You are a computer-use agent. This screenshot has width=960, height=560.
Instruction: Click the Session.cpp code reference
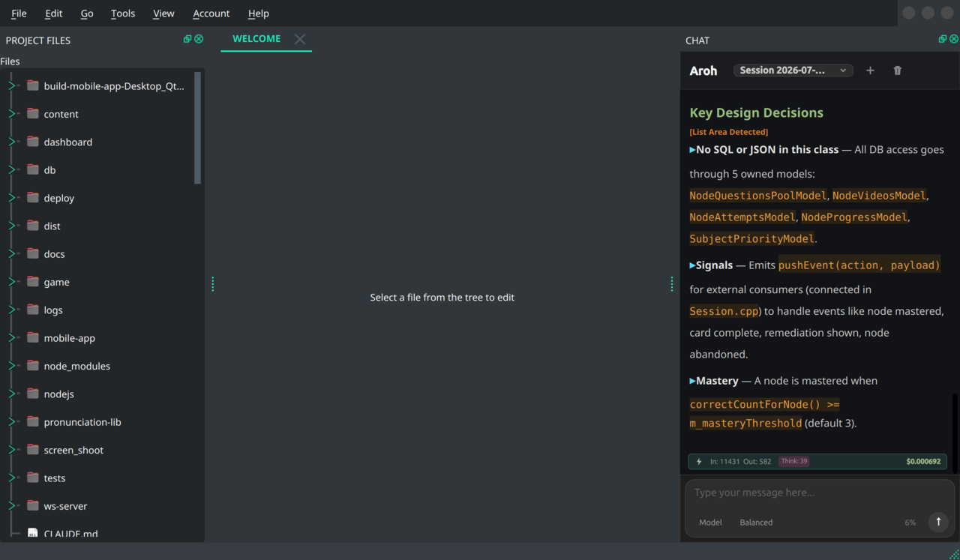(x=725, y=311)
